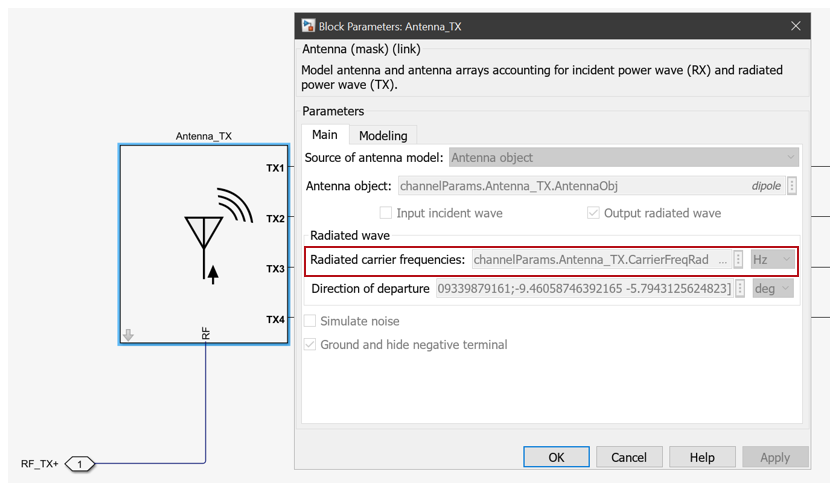Click the Antenna_TX block antenna symbol
Screen dimensions: 830x492
pyautogui.click(x=219, y=236)
